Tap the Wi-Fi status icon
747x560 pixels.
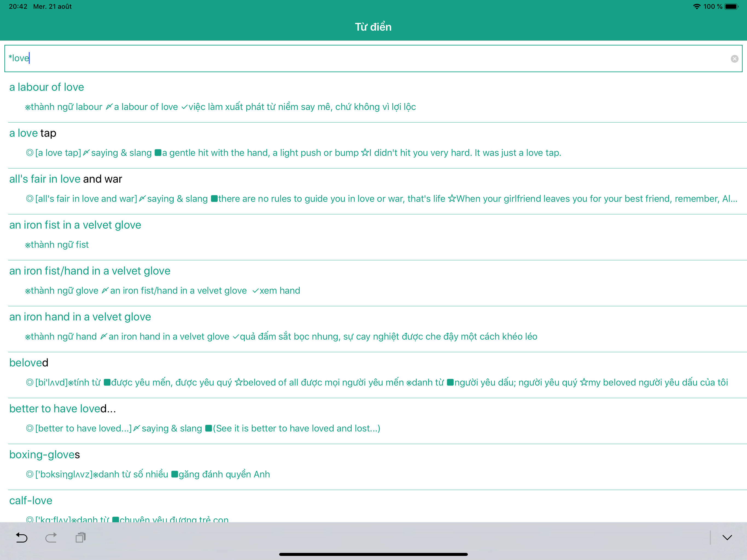pos(697,6)
